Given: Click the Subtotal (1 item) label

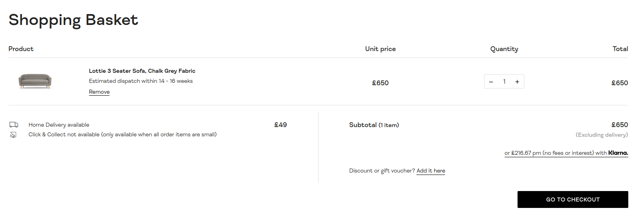Looking at the screenshot, I should pyautogui.click(x=374, y=125).
